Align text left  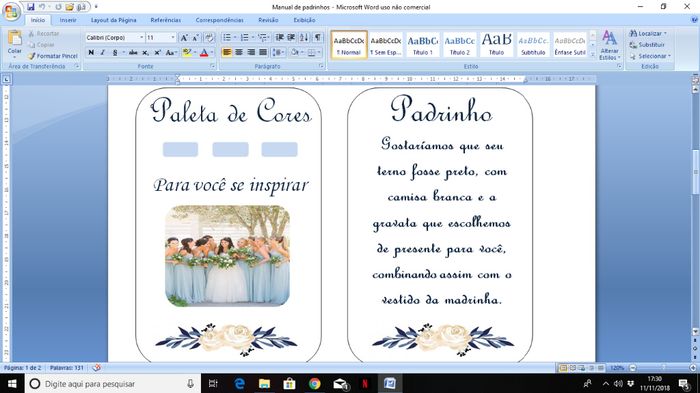click(227, 53)
